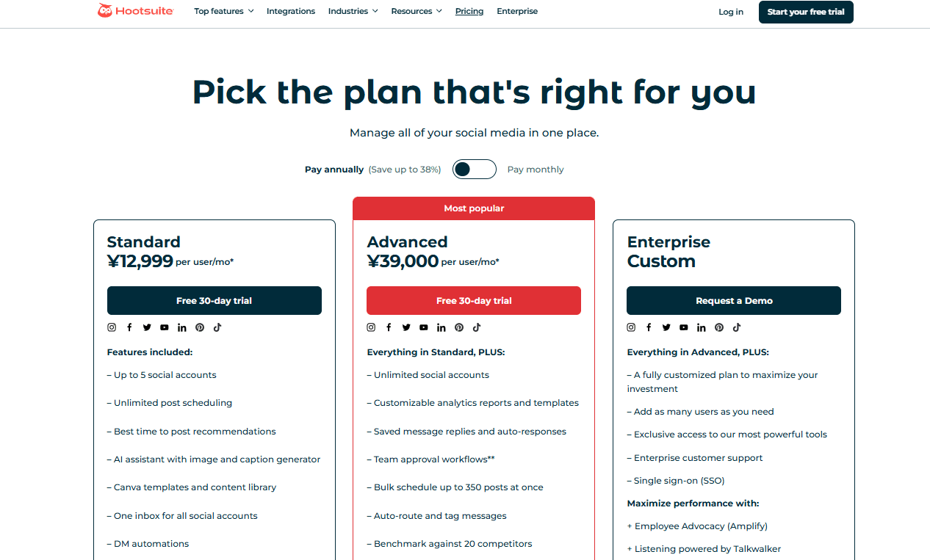Screen dimensions: 930x560
Task: Click LinkedIn icon in the Advanced plan
Action: tap(441, 327)
